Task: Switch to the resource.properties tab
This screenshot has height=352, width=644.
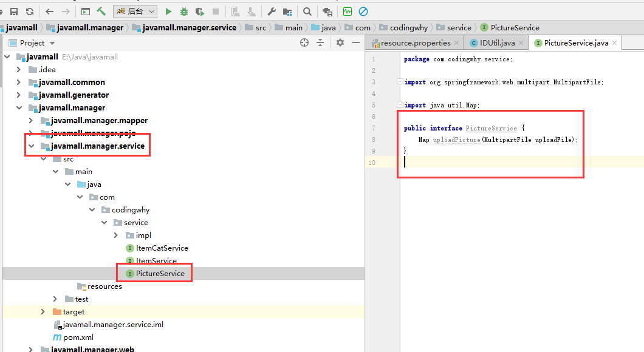Action: coord(415,42)
